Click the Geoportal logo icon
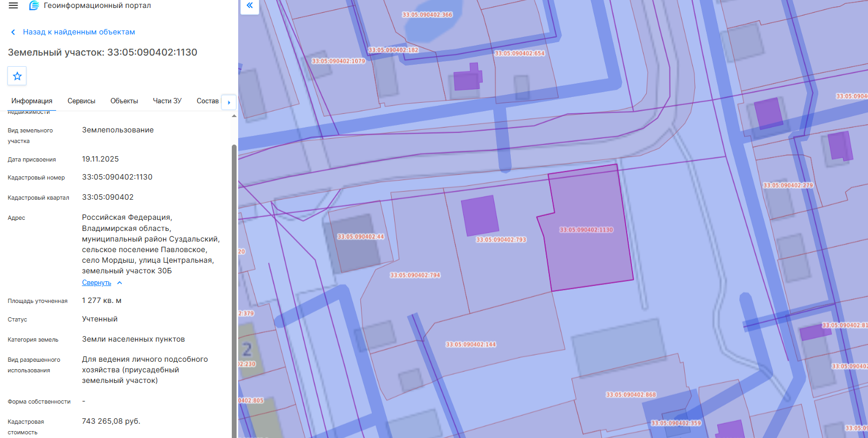868x438 pixels. (x=34, y=6)
